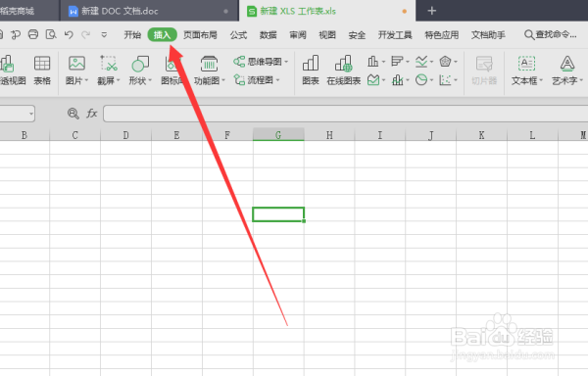The image size is (588, 376).
Task: Expand the 流程图 dropdown arrow
Action: coord(278,79)
